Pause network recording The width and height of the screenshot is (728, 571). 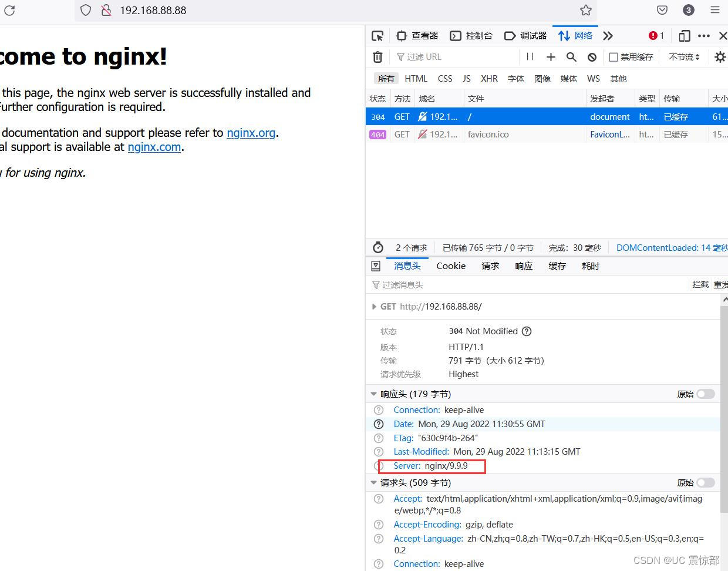click(530, 57)
